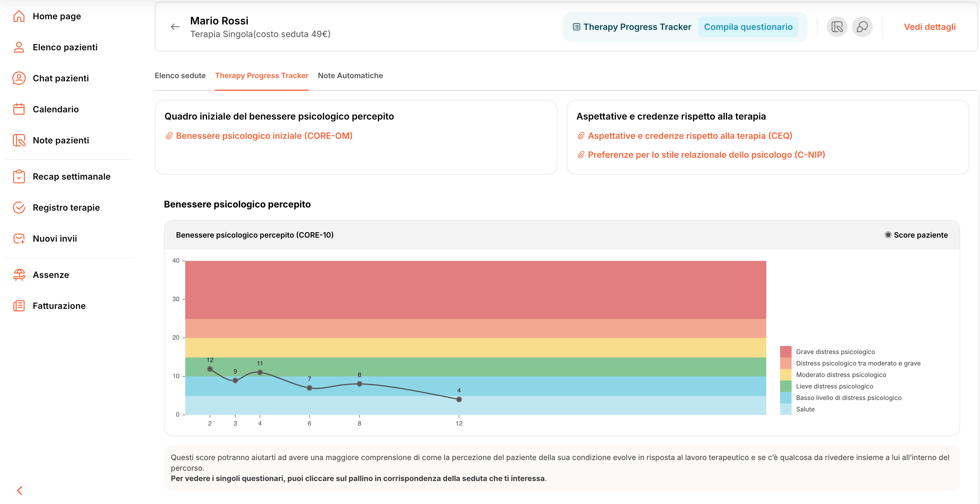Open patient chat bubble icon in header
This screenshot has height=504, width=980.
862,27
